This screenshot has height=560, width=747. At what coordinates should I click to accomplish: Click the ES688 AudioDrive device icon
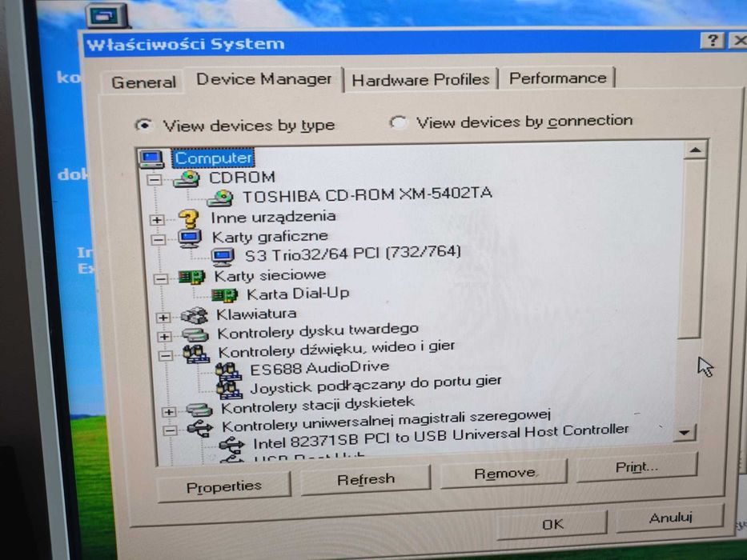227,371
